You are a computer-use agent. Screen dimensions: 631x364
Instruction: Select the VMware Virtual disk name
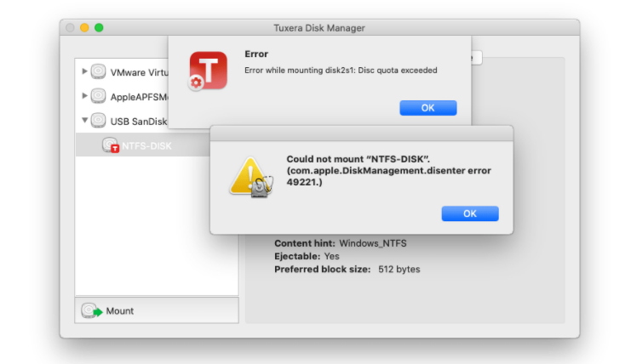pos(138,72)
